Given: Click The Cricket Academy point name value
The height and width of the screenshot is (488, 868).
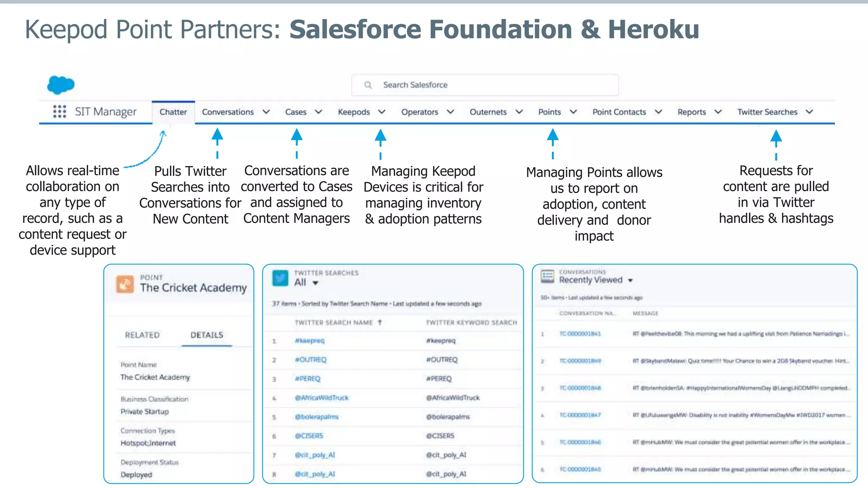Looking at the screenshot, I should pyautogui.click(x=155, y=377).
